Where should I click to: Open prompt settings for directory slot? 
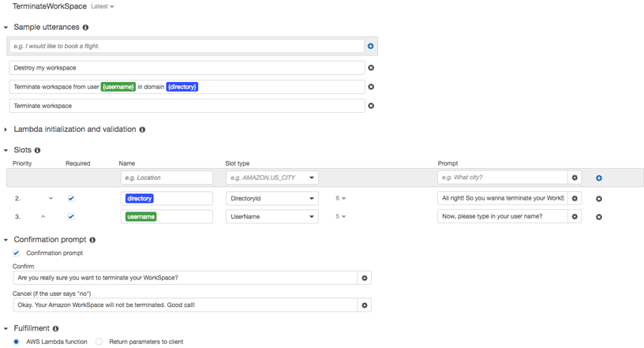point(575,198)
